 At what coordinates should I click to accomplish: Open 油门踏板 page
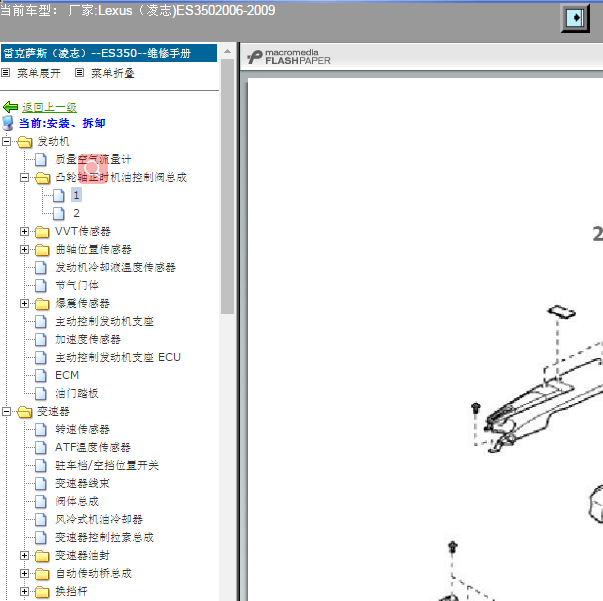pos(77,393)
